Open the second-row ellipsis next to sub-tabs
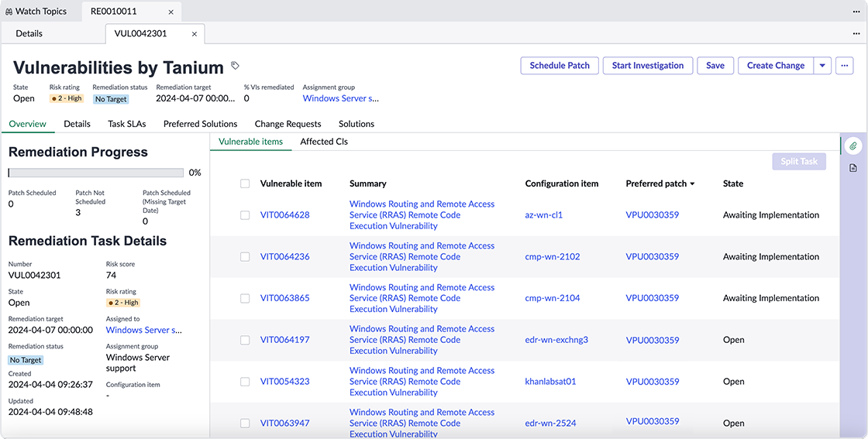This screenshot has width=868, height=439. click(857, 34)
